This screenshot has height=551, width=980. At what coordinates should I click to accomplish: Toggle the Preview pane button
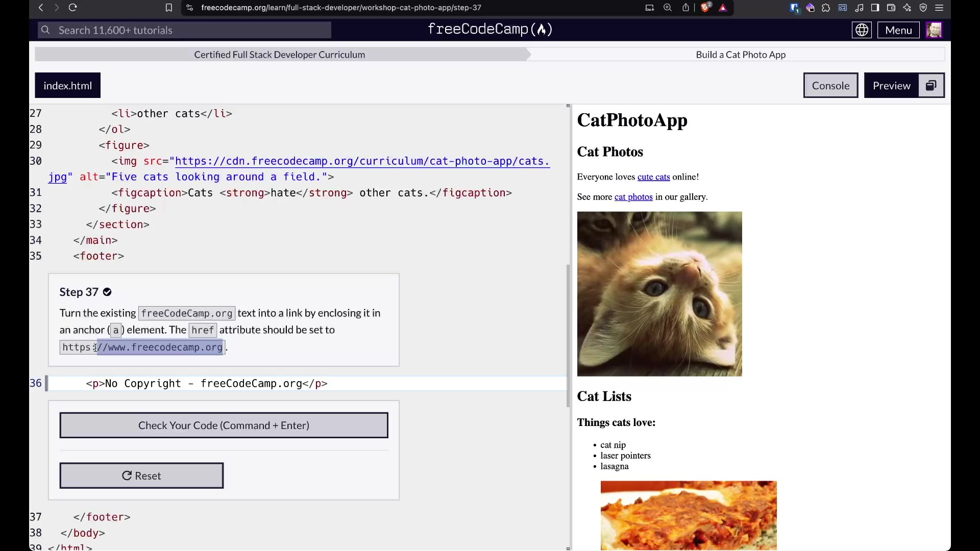point(891,85)
